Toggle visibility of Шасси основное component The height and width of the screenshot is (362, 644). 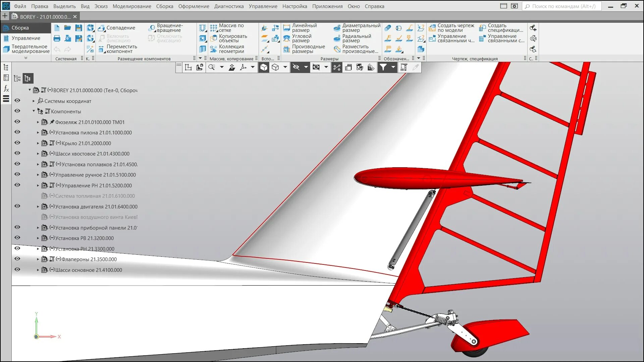[x=17, y=269]
